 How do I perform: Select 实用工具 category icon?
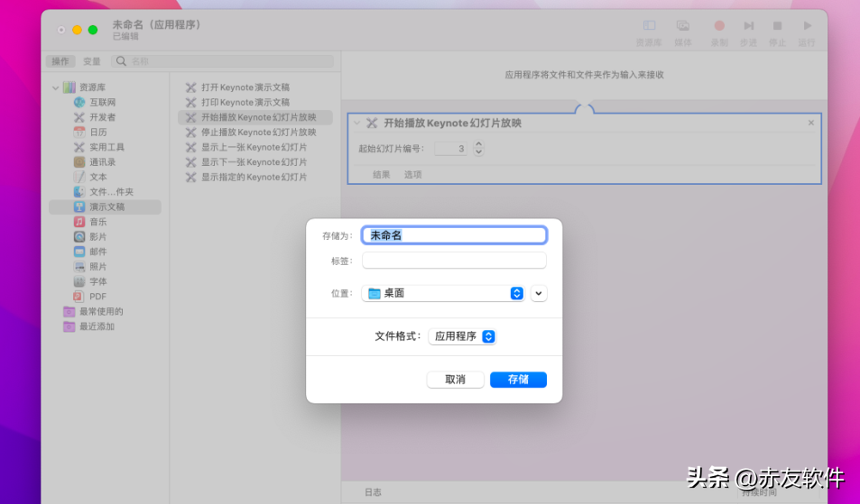(x=79, y=147)
